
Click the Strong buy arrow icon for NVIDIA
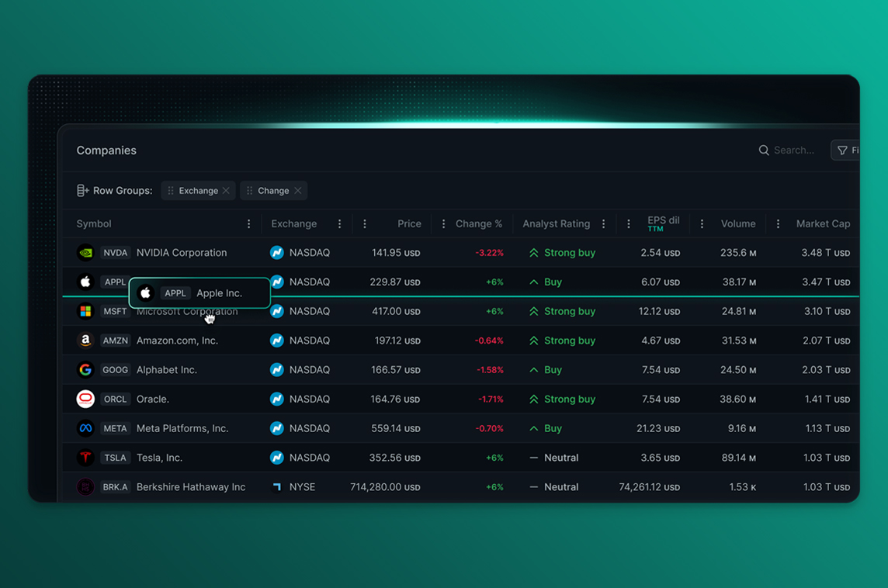coord(533,252)
